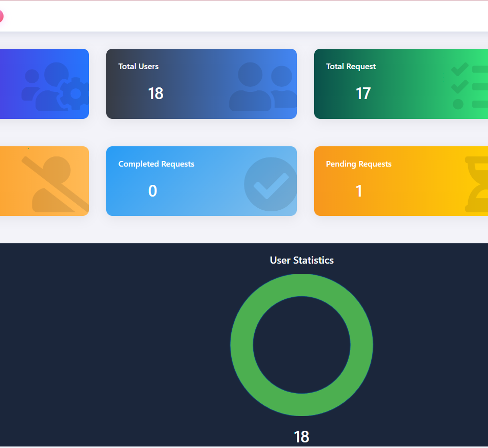
Task: Click the checkmark circle icon in Completed Requests
Action: pos(270,184)
